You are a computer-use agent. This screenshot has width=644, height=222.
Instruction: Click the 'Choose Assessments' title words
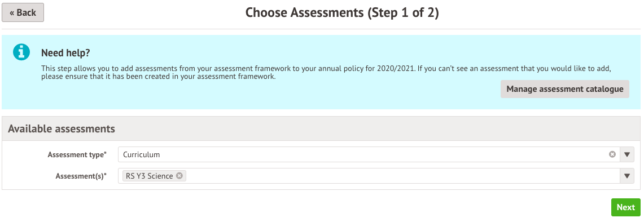coord(304,13)
